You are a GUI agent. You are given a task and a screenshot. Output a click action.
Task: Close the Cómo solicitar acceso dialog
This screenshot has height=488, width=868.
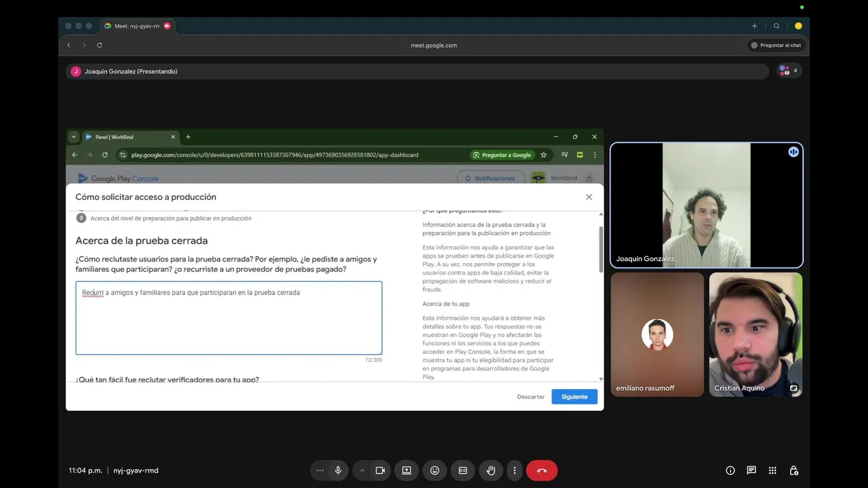[x=589, y=197]
